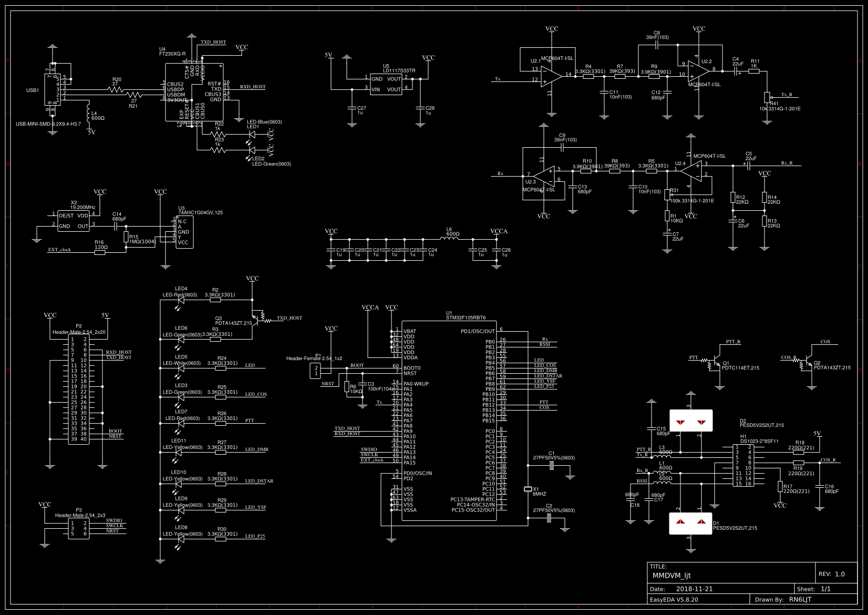Select the 19.200MHz oscillator symbol X2

(x=74, y=221)
